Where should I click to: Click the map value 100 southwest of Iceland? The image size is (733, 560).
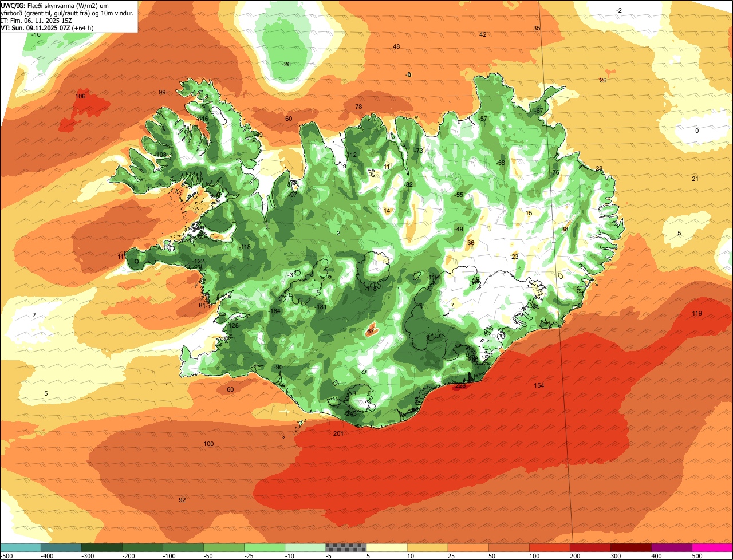point(208,444)
